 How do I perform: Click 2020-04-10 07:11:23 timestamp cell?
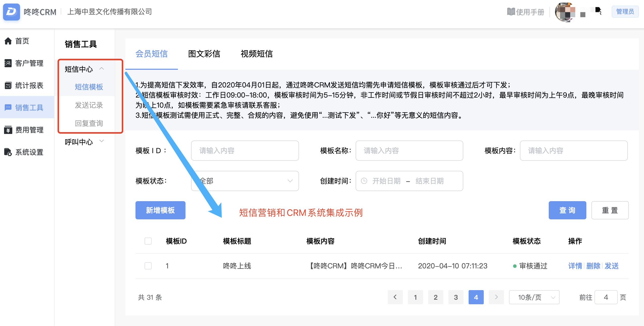pos(453,266)
